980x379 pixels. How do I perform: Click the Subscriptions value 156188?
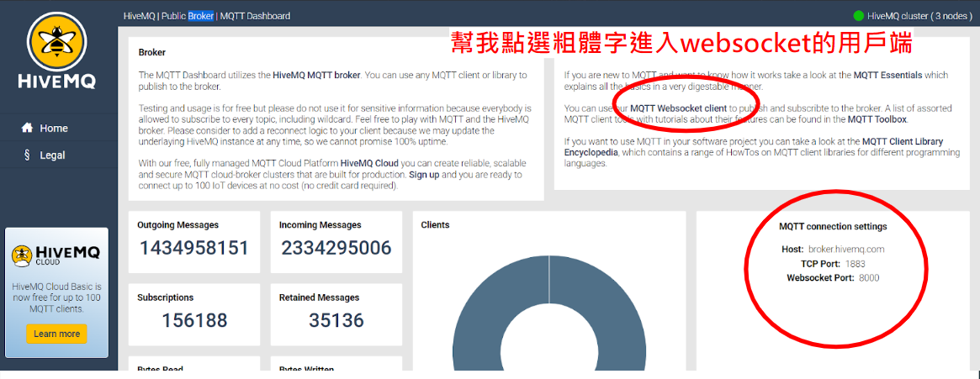(194, 320)
